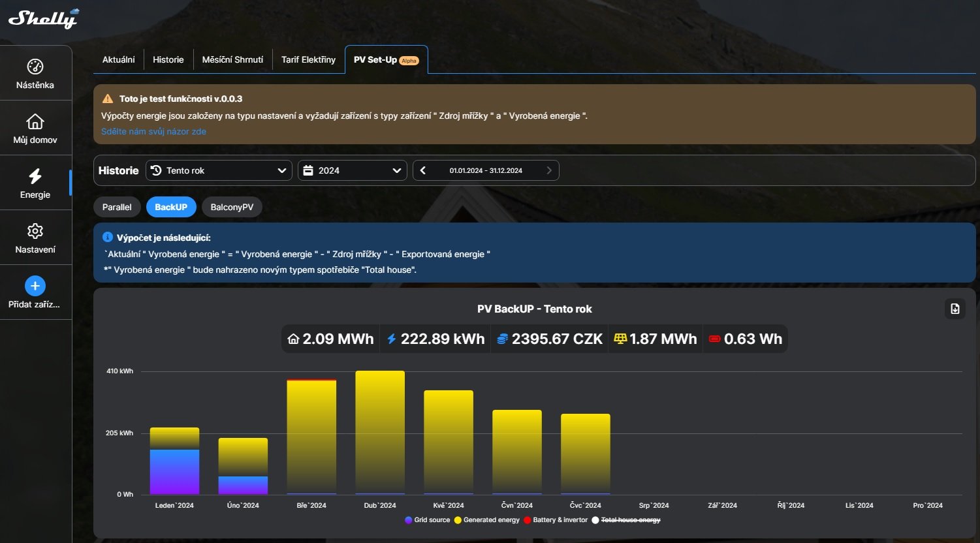Open Nastavení gear icon
980x543 pixels.
tap(35, 231)
